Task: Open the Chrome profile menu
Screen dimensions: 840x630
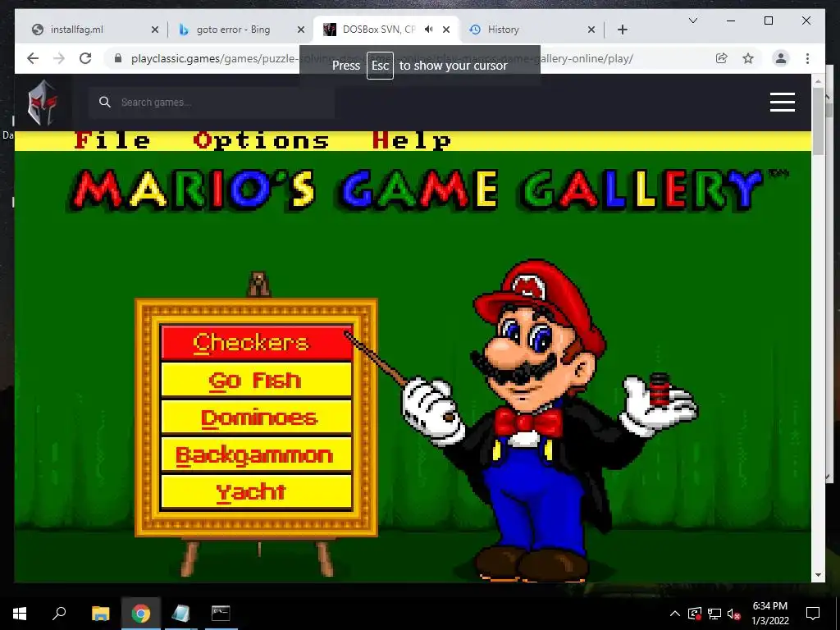Action: point(781,58)
